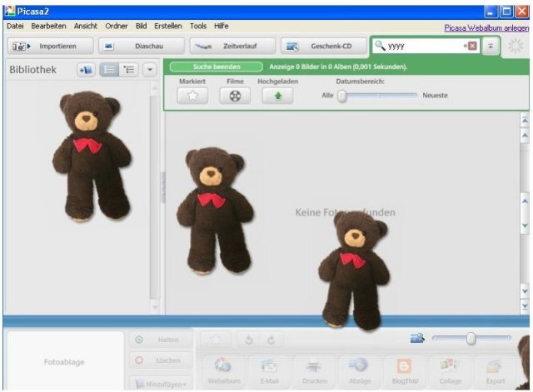Filter by Markiert starred photos
Viewport: 533px width, 392px height.
click(x=192, y=96)
